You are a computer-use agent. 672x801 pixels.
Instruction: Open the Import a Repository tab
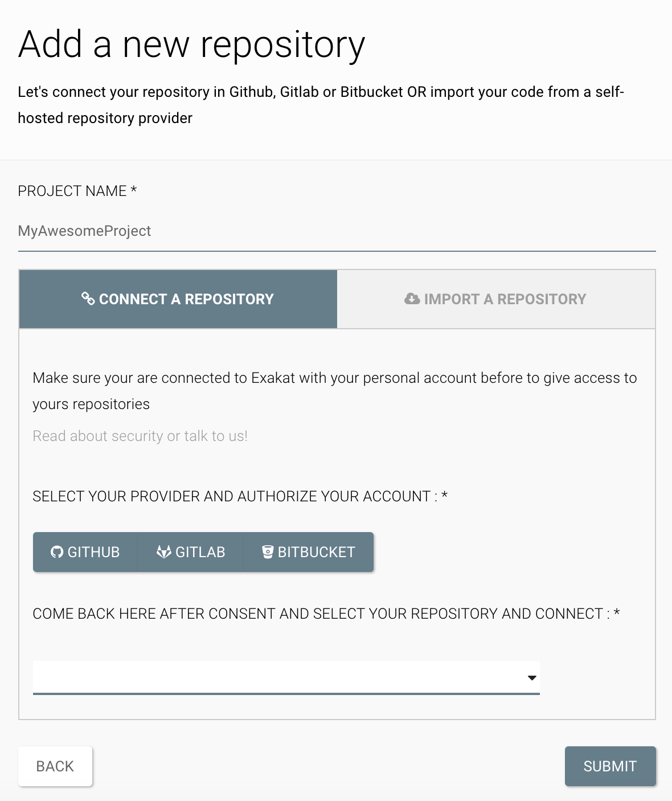click(496, 299)
